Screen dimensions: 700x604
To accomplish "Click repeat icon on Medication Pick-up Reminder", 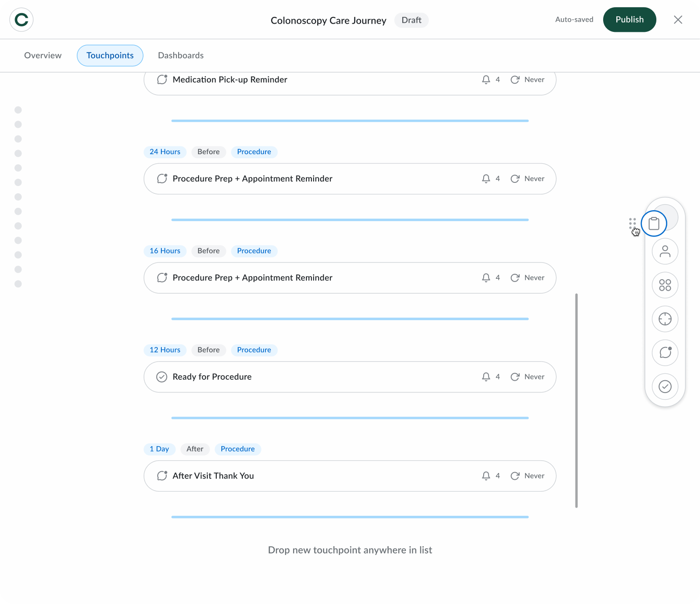I will tap(515, 80).
